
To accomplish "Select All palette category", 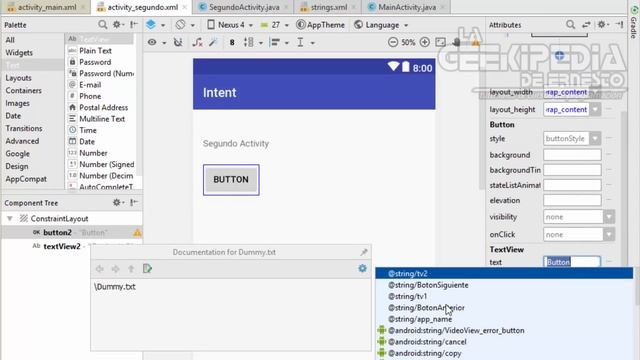I will [x=10, y=40].
